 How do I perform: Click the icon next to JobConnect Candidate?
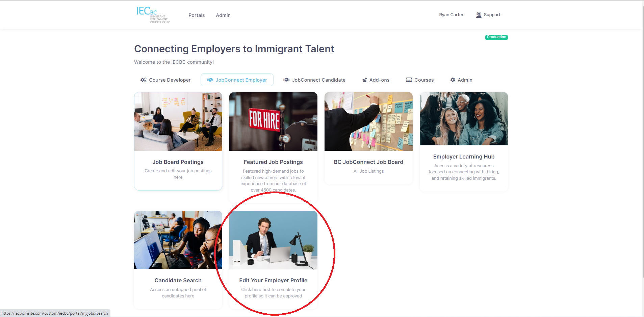click(x=286, y=80)
